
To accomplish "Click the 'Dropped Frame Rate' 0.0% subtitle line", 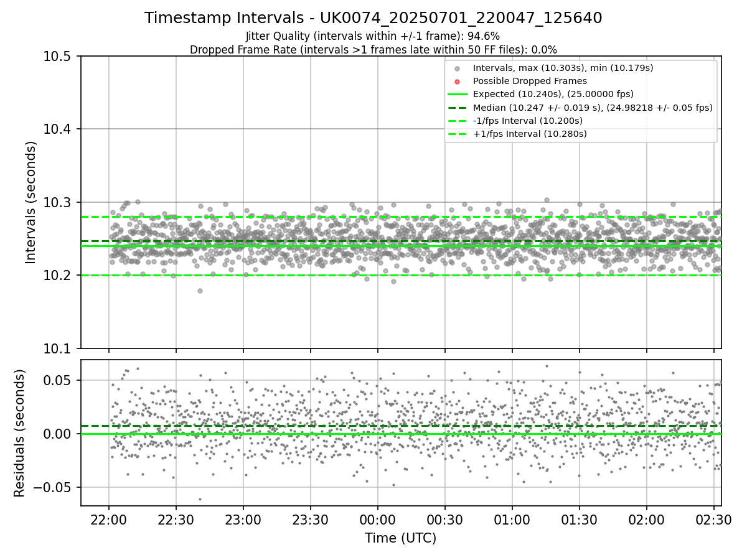I will tap(374, 49).
